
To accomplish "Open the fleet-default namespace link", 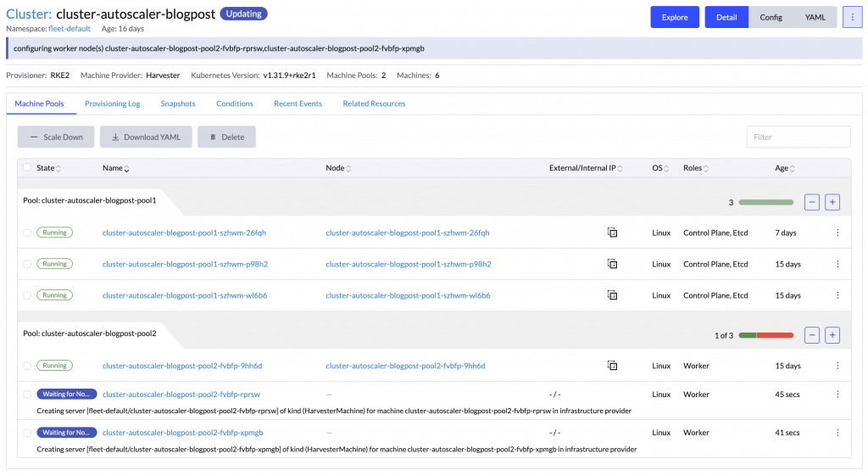I will click(70, 29).
